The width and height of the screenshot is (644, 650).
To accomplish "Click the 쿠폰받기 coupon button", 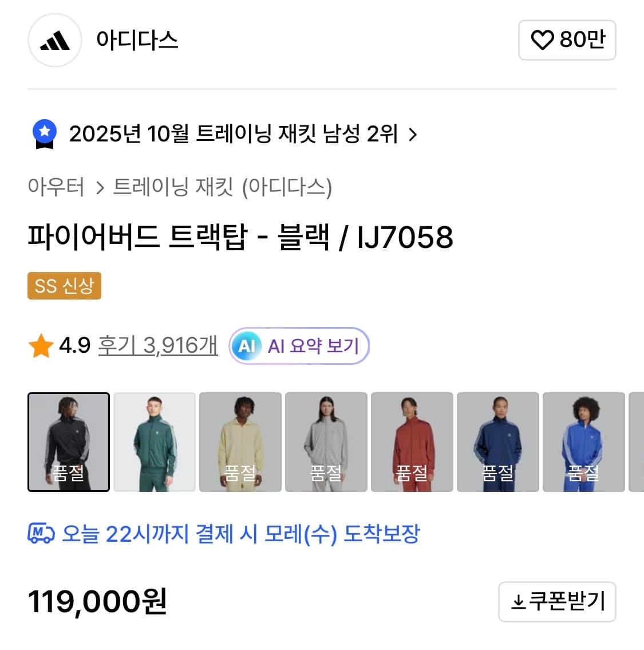I will (557, 602).
